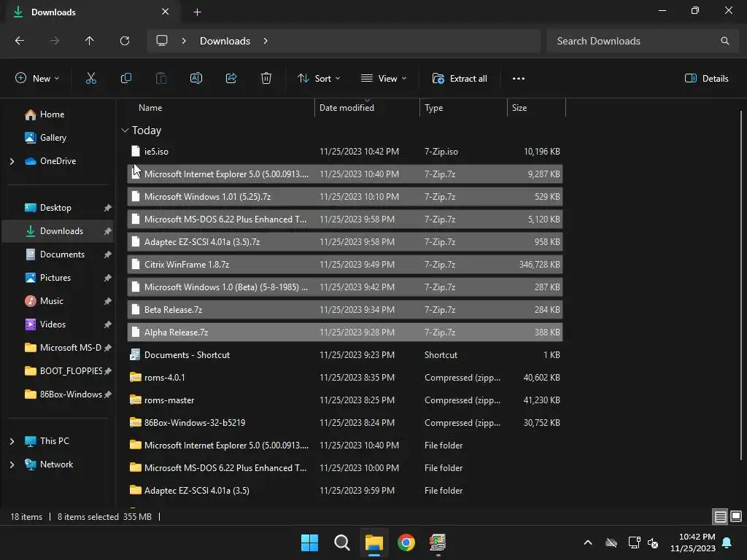Viewport: 747px width, 560px height.
Task: Click the Search Downloads field
Action: (x=642, y=41)
